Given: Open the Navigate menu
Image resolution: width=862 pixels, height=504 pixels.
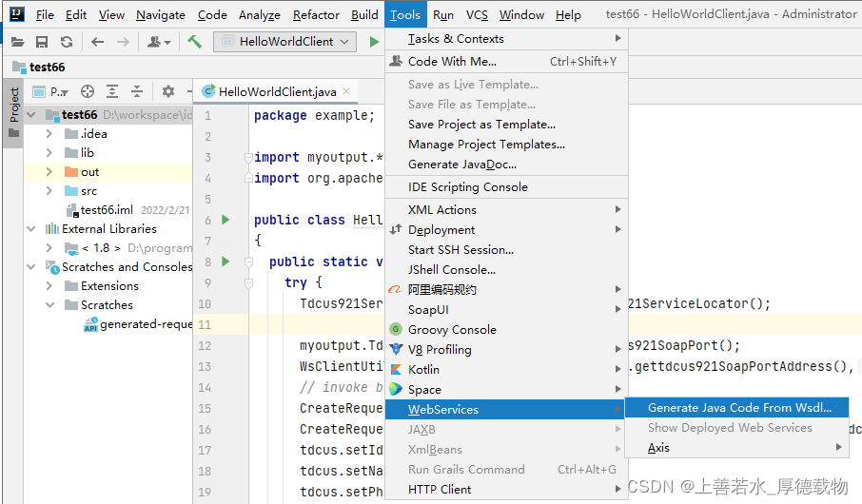Looking at the screenshot, I should pyautogui.click(x=161, y=15).
